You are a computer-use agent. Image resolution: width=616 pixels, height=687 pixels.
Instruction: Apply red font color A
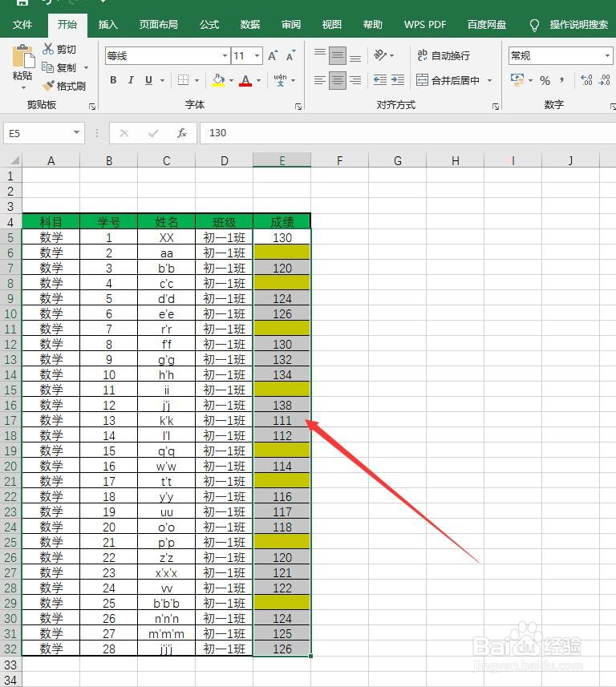pyautogui.click(x=245, y=80)
